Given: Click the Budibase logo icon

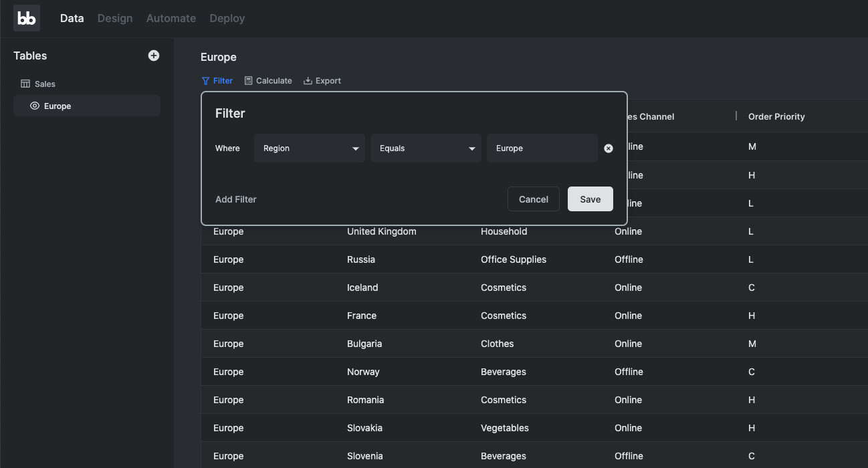Looking at the screenshot, I should pyautogui.click(x=27, y=19).
